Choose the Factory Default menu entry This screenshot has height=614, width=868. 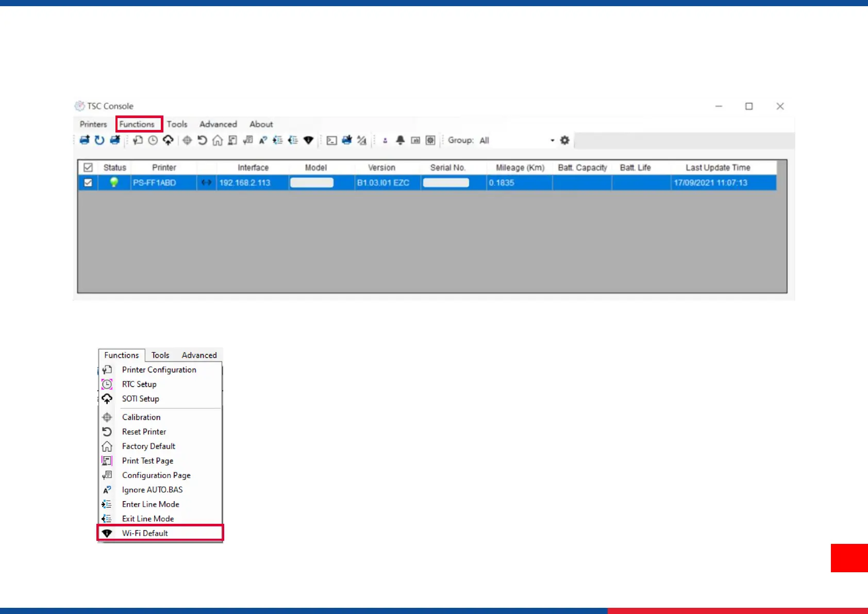[x=160, y=446]
